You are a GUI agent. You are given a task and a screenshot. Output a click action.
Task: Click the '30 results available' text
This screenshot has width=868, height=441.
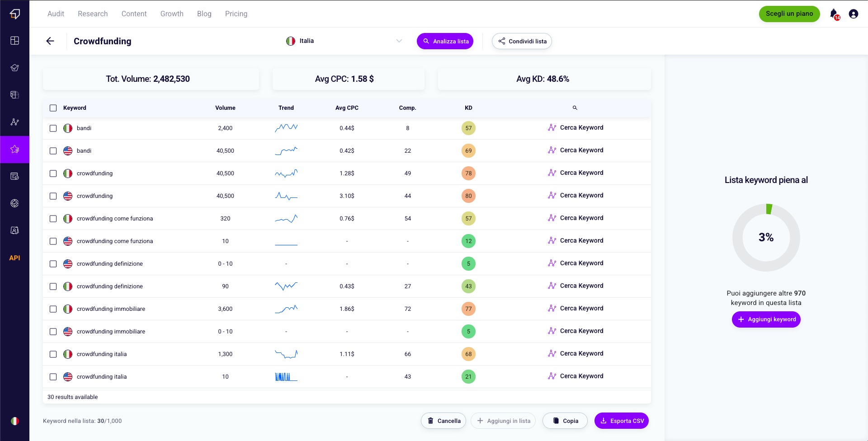point(73,397)
